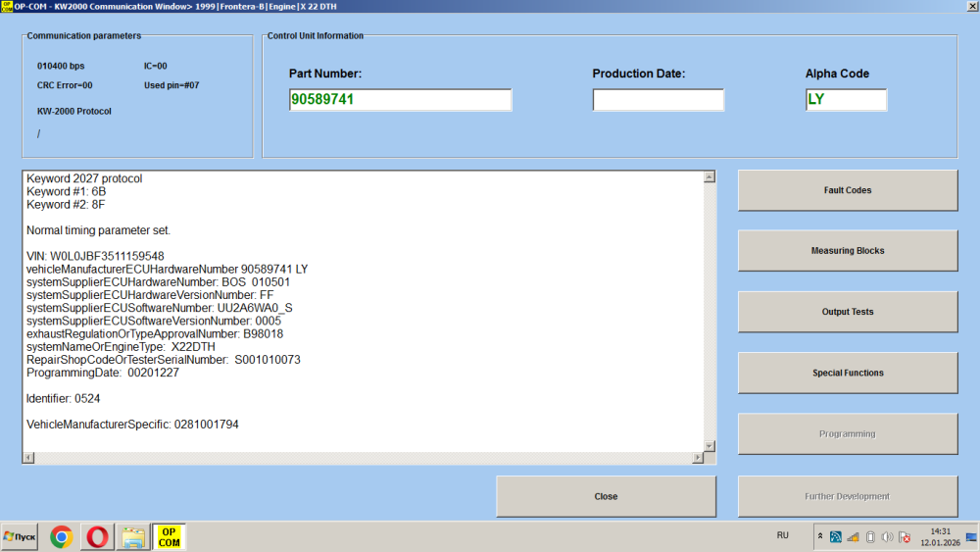Open Special Functions
980x552 pixels.
pyautogui.click(x=847, y=373)
